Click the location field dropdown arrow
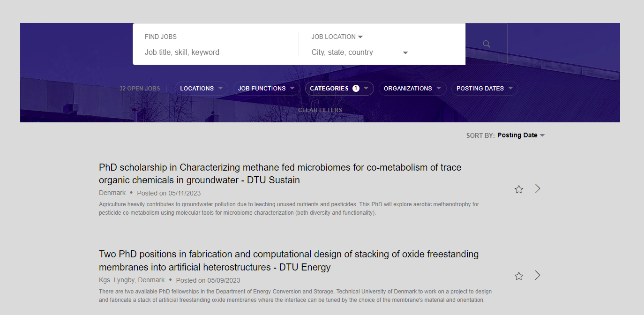This screenshot has width=644, height=315. pos(405,52)
